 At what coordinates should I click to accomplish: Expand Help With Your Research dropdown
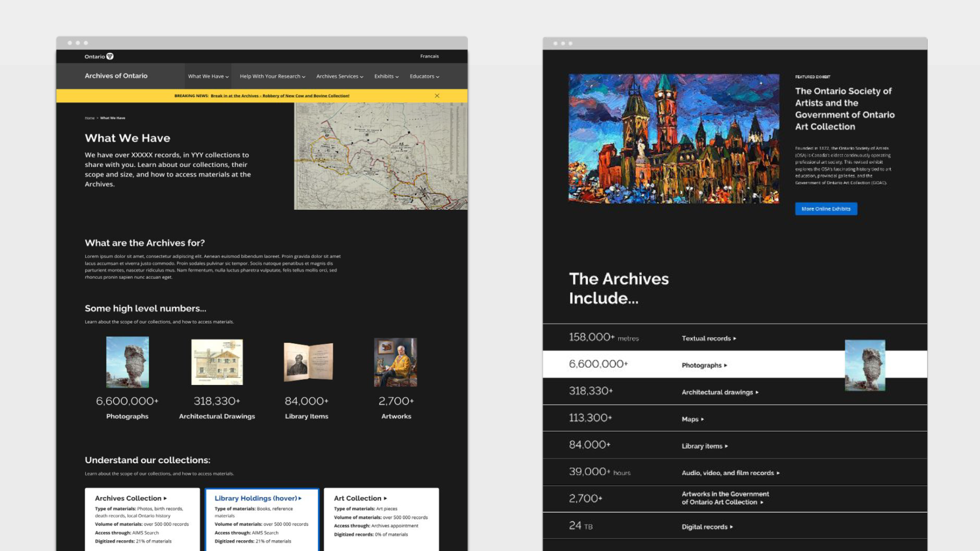point(272,76)
